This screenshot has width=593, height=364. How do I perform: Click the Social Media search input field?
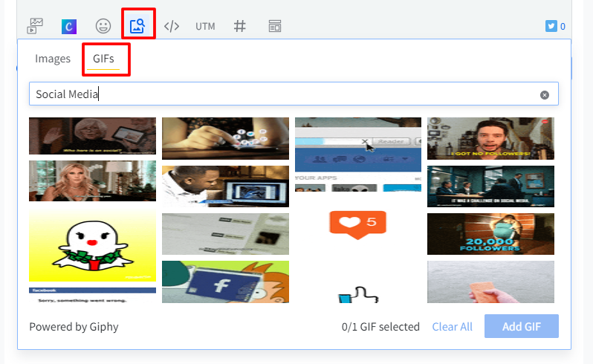[282, 94]
